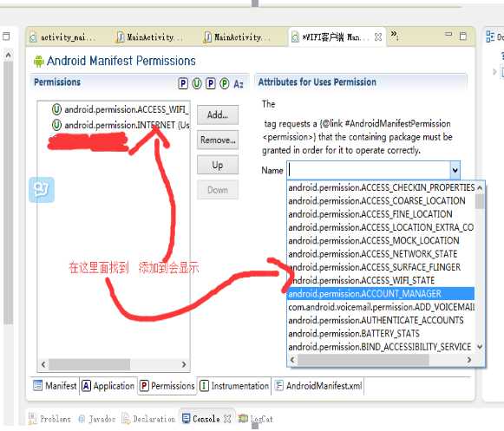Screen dimensions: 504x431
Task: Click Permissions list scroll right arrow
Action: tap(184, 364)
